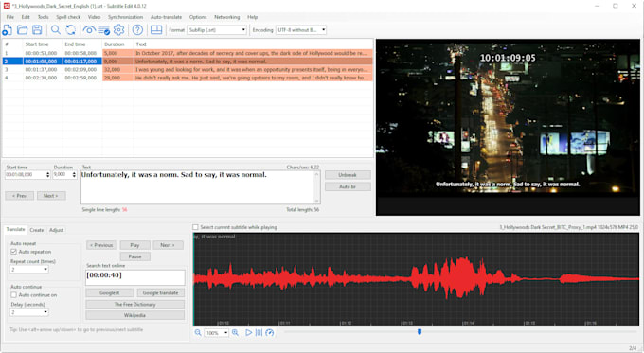Expand the Format SubRip dropdown
Screen dimensions: 644x353
pyautogui.click(x=243, y=30)
